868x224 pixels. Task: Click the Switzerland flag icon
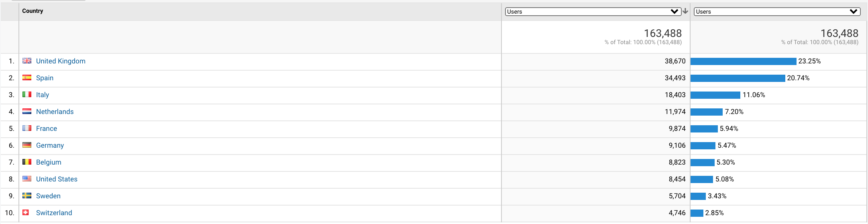click(x=26, y=213)
